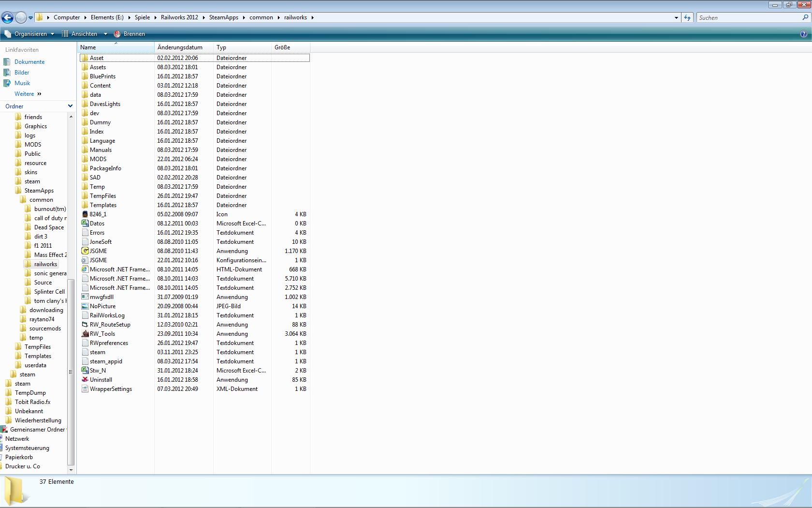This screenshot has width=812, height=508.
Task: Click the folder tree vertical scrollbar thumb
Action: [71, 372]
